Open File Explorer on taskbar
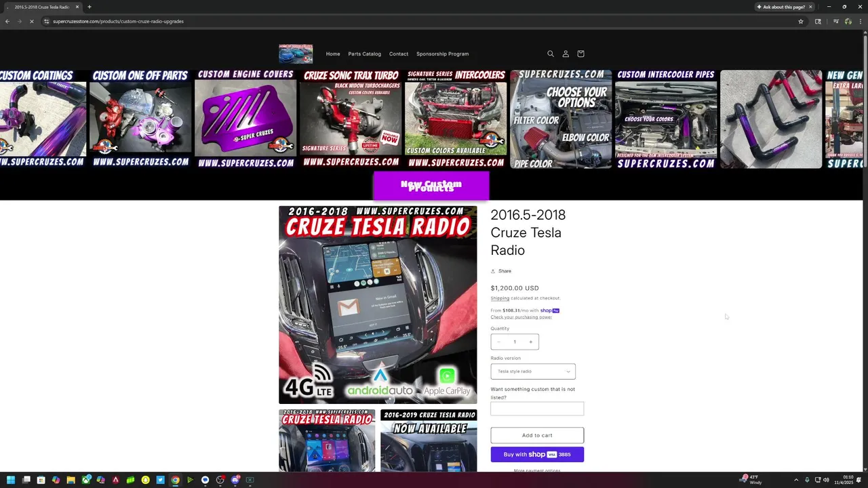The width and height of the screenshot is (868, 488). (x=71, y=480)
